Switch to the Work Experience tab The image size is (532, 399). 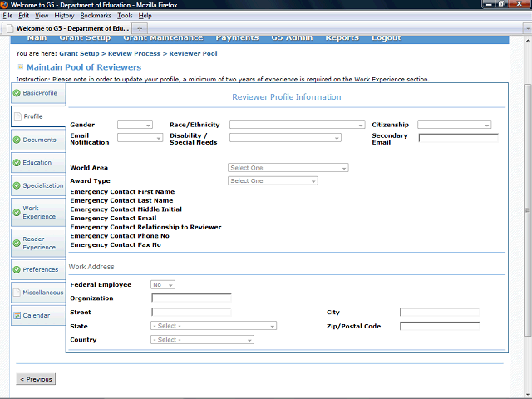[x=38, y=213]
